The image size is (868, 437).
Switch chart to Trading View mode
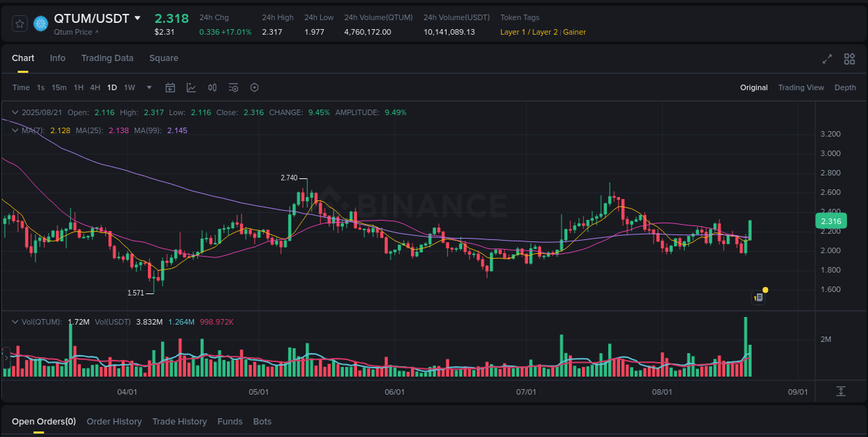pyautogui.click(x=801, y=87)
